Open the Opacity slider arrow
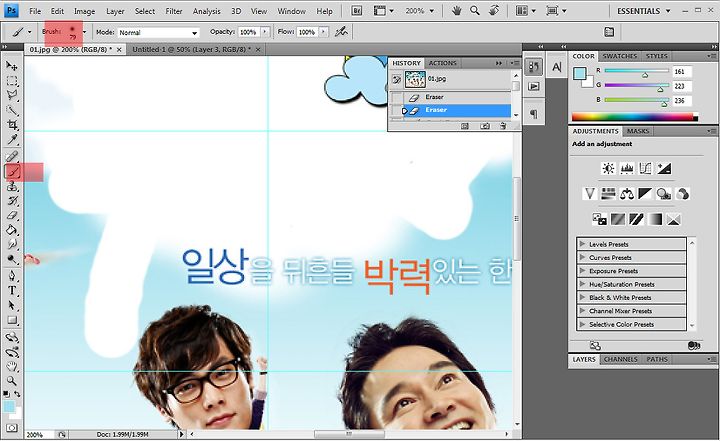The image size is (720, 441). pyautogui.click(x=265, y=32)
